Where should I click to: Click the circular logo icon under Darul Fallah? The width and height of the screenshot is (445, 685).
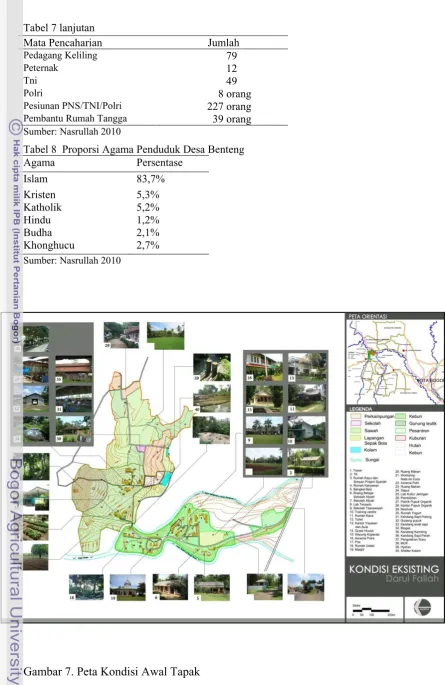pos(422,607)
